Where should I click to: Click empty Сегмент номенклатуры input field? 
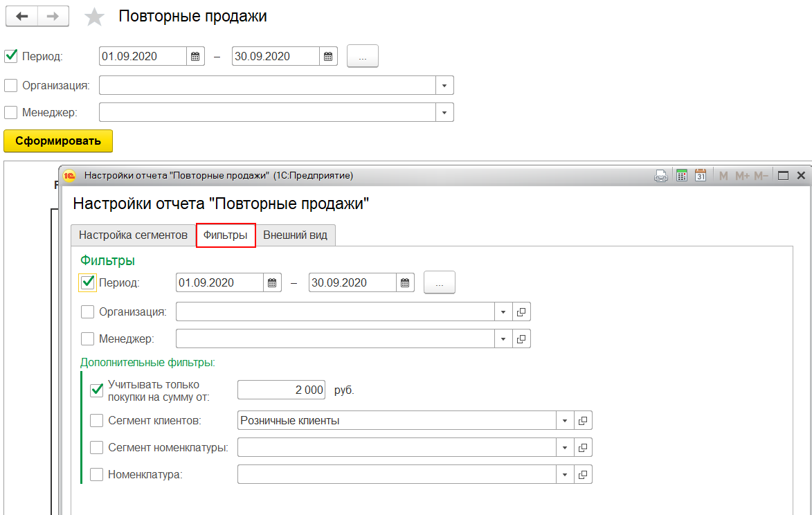(397, 448)
